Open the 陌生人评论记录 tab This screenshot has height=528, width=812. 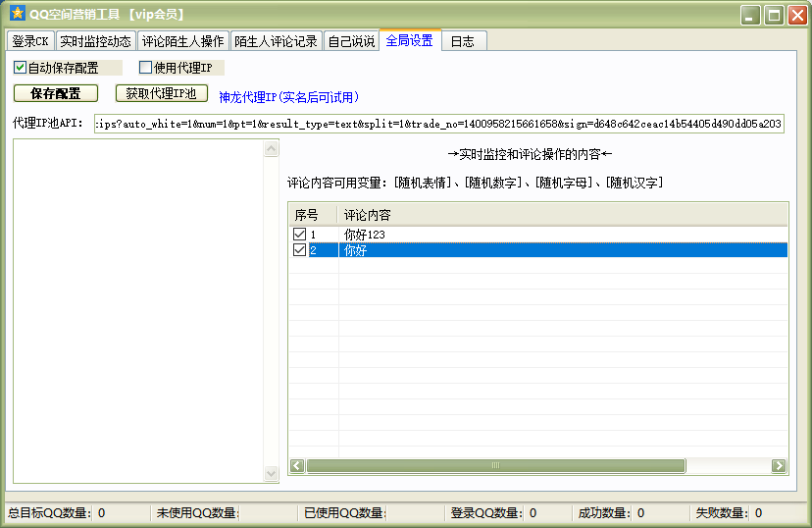point(276,41)
